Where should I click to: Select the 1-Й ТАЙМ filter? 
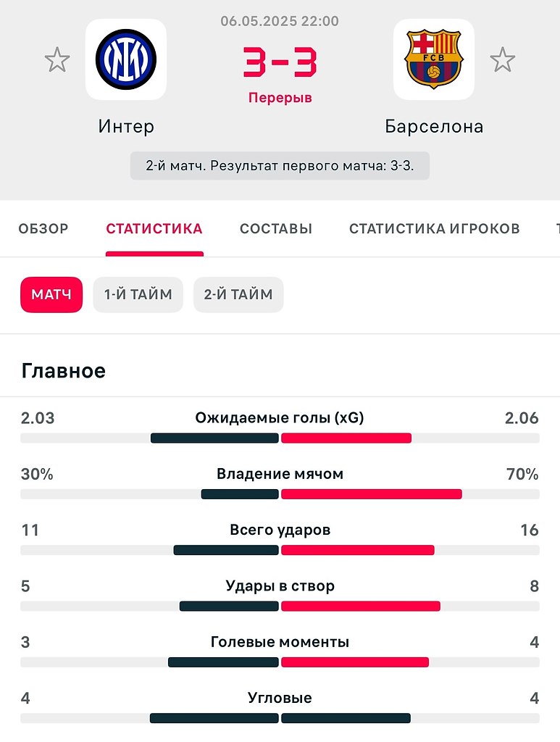coord(138,294)
